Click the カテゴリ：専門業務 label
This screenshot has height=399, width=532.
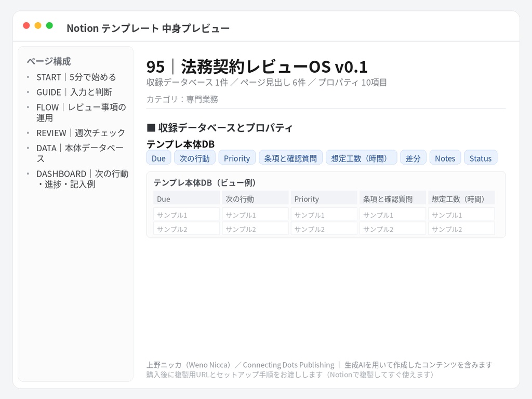tap(182, 99)
